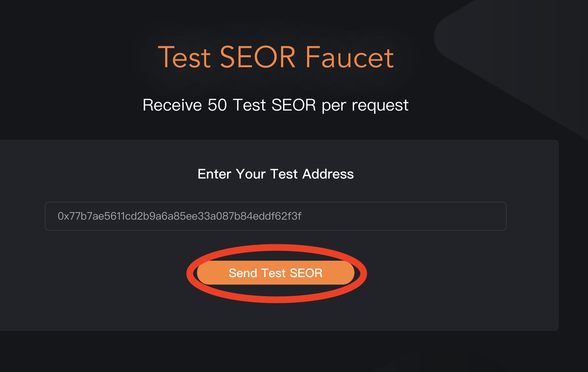Click the word Receive in the subtitle
This screenshot has height=372, width=588.
pos(172,105)
